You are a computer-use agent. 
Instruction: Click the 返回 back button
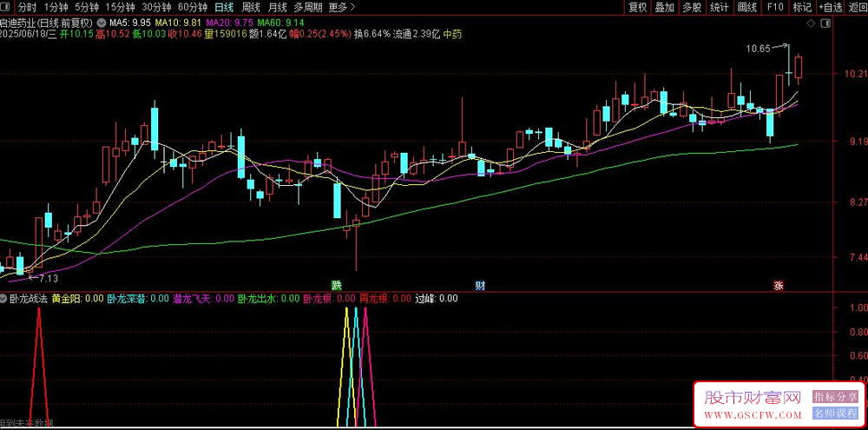(x=857, y=7)
